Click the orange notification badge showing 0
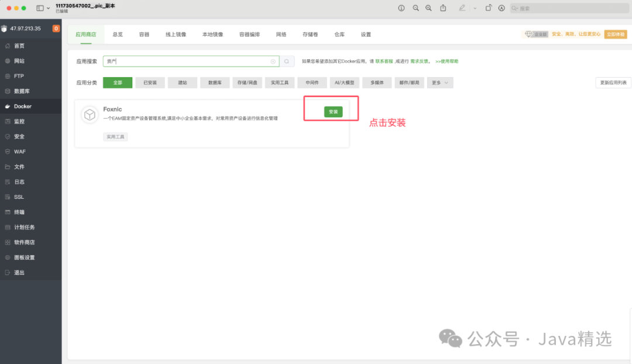This screenshot has height=364, width=632. pyautogui.click(x=56, y=28)
